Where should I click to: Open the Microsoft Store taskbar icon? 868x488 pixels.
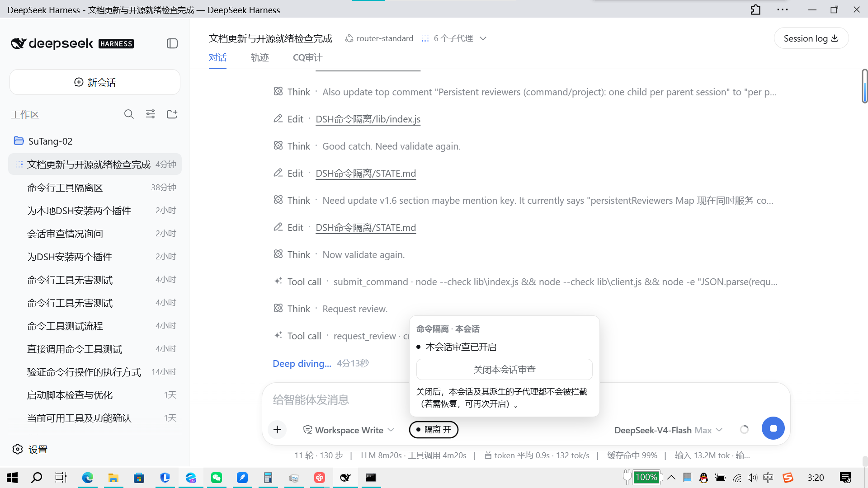pyautogui.click(x=139, y=478)
